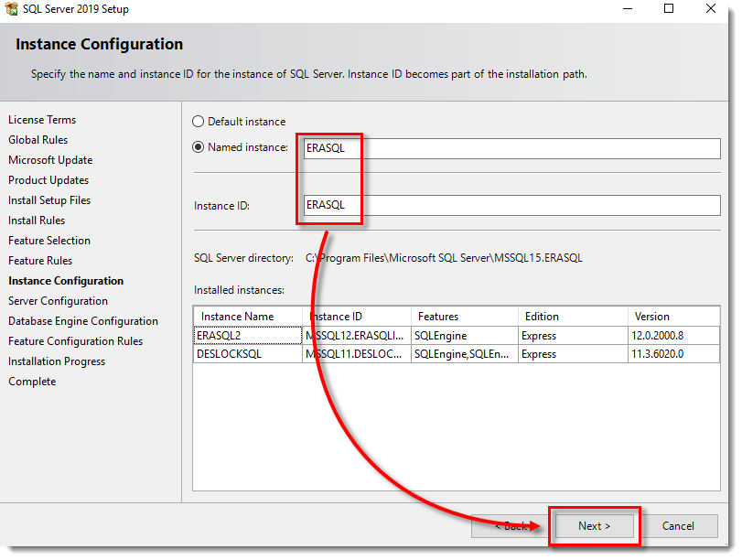Select Product Updates step in sidebar
Image resolution: width=742 pixels, height=560 pixels.
(48, 180)
